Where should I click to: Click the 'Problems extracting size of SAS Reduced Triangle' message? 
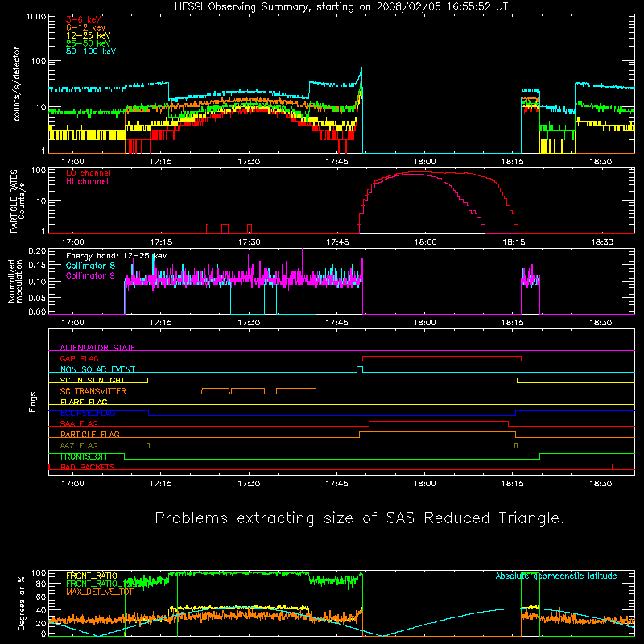(359, 518)
